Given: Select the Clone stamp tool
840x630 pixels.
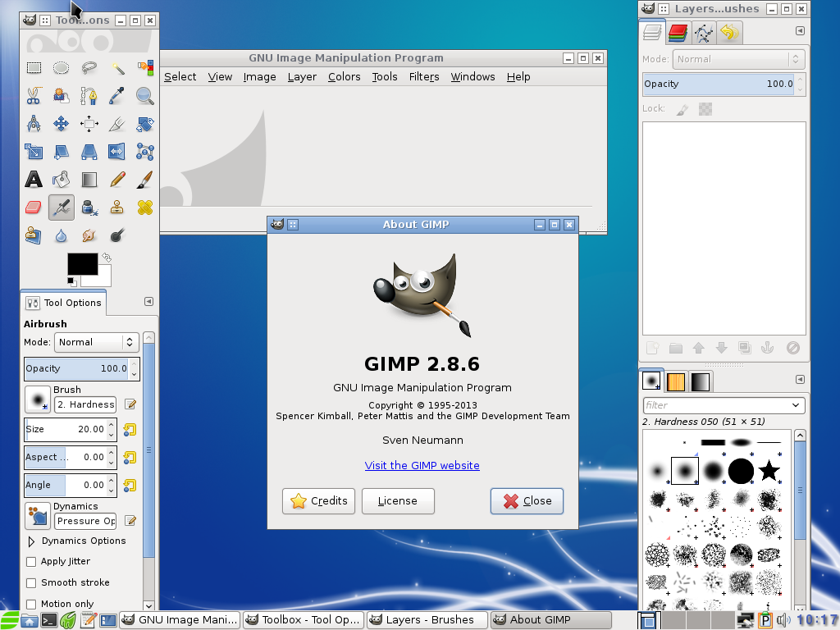Looking at the screenshot, I should [117, 208].
